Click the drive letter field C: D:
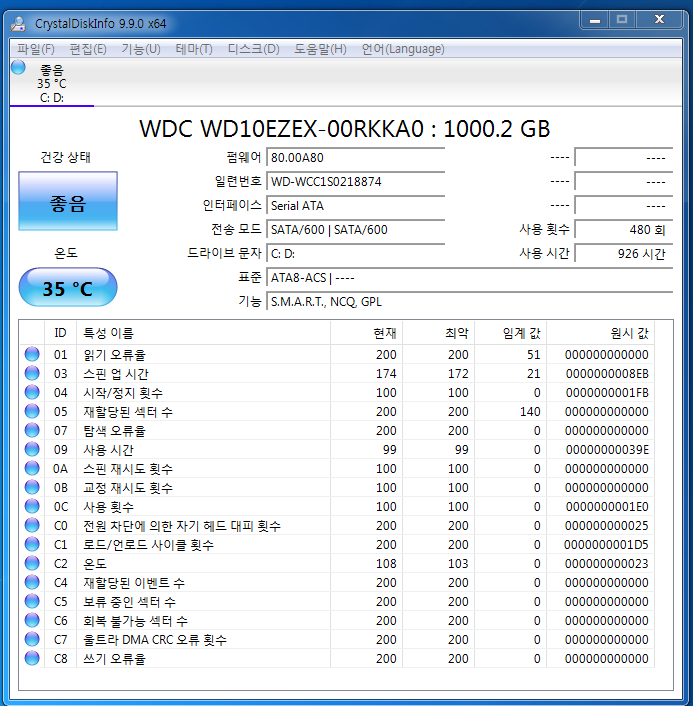This screenshot has height=706, width=693. [x=356, y=254]
